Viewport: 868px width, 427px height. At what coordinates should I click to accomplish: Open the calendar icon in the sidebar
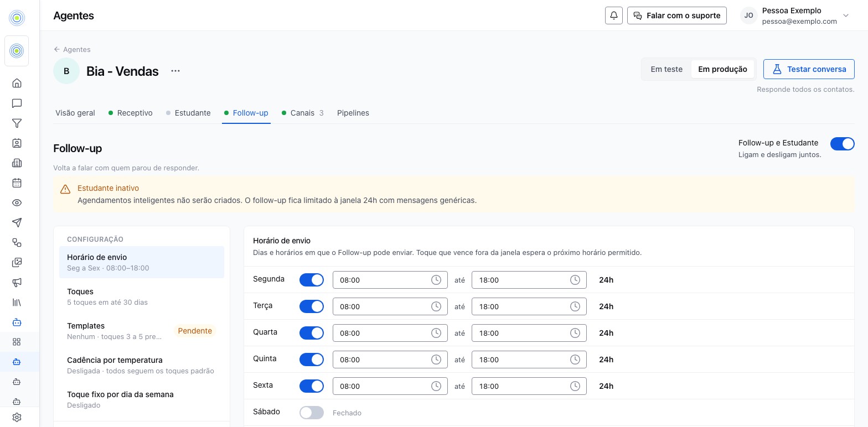pyautogui.click(x=17, y=183)
